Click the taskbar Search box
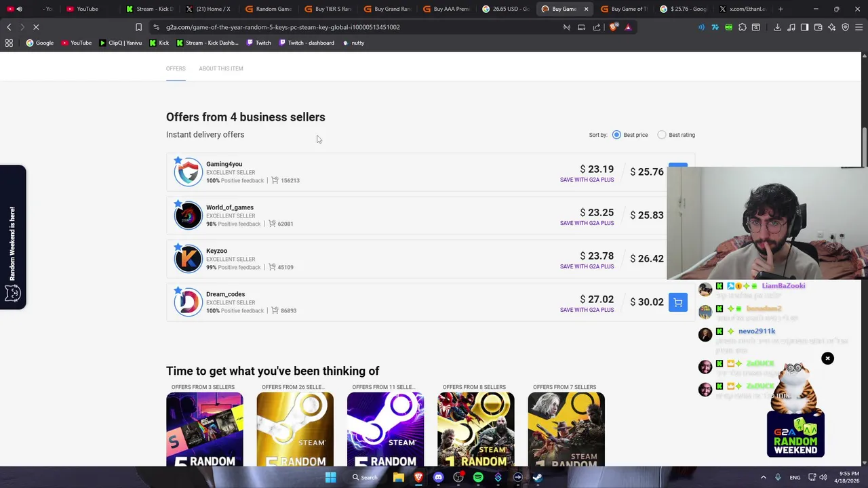Screen dimensions: 868x488 (x=365, y=477)
